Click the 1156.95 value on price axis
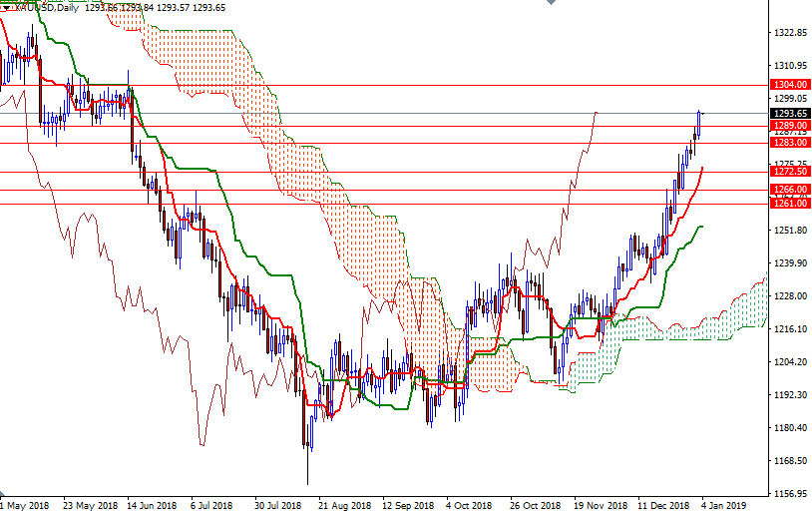This screenshot has height=513, width=812. (789, 494)
